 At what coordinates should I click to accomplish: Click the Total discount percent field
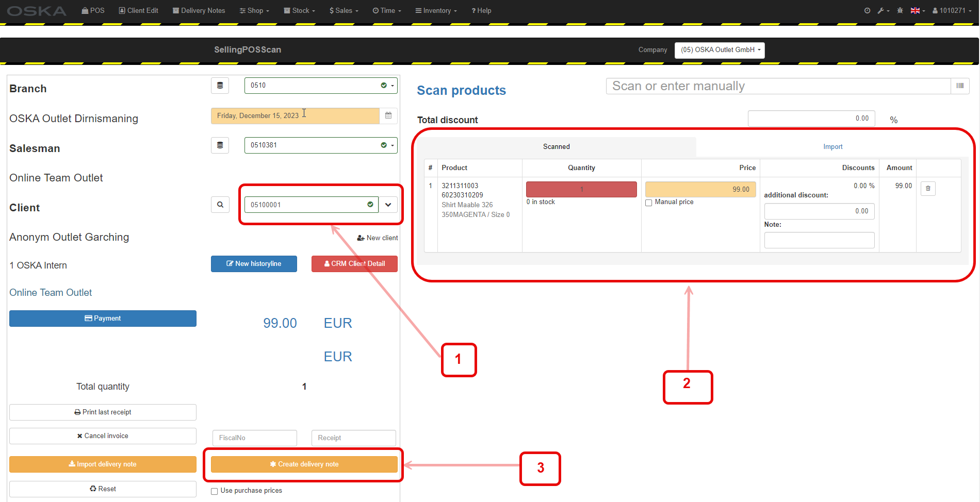(811, 119)
